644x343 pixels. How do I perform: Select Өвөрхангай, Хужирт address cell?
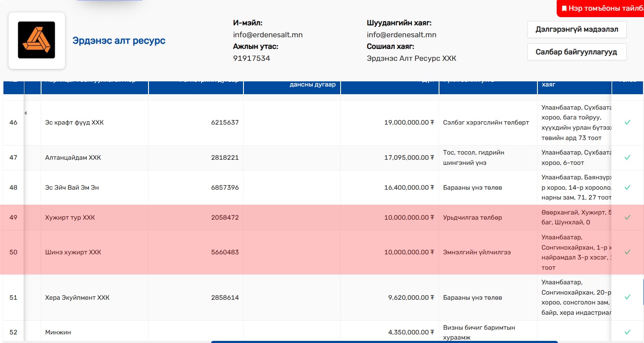pyautogui.click(x=575, y=218)
